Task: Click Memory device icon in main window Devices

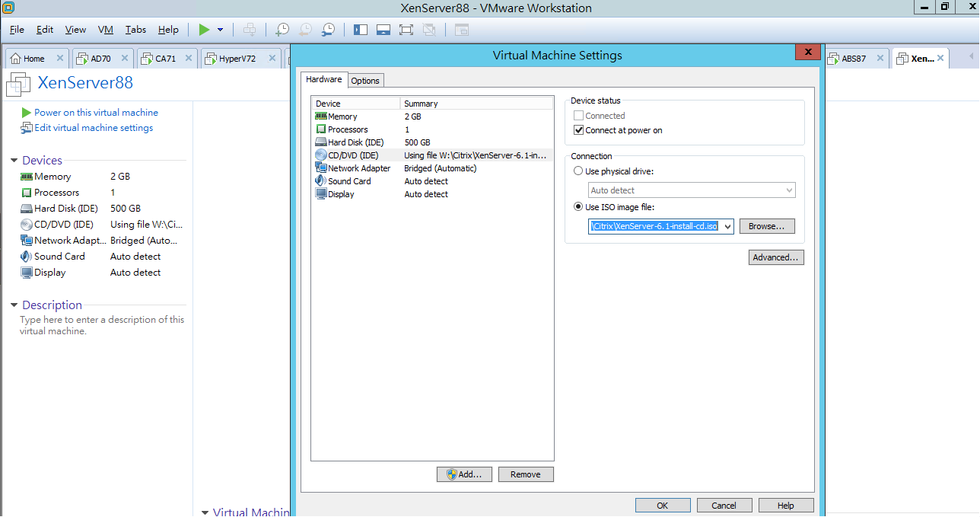Action: [x=27, y=176]
